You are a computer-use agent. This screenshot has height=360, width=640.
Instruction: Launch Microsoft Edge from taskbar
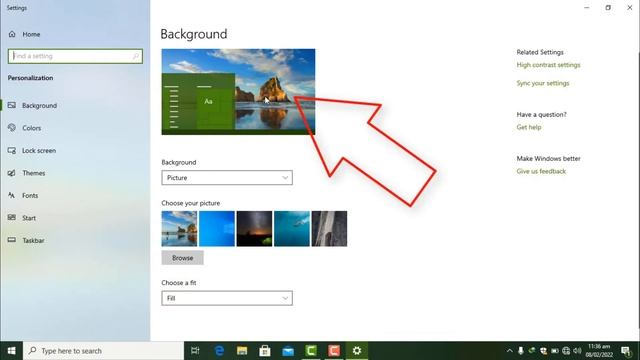click(219, 351)
